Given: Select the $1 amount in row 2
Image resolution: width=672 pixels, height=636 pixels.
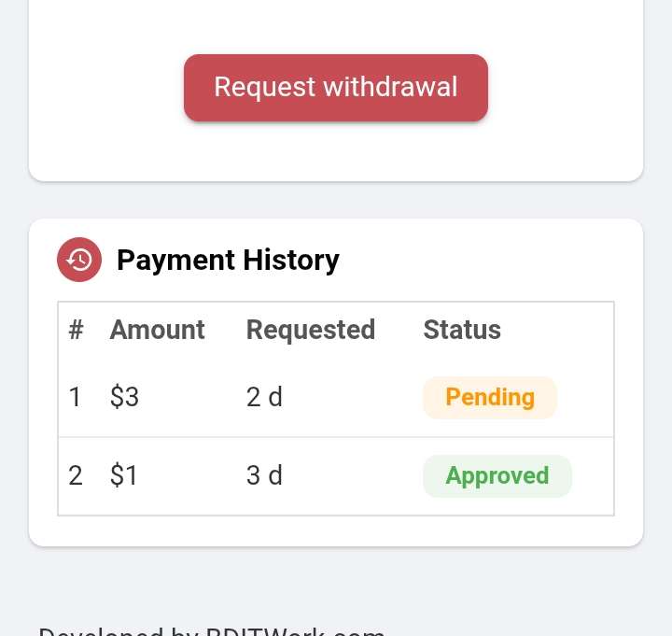Looking at the screenshot, I should (x=123, y=475).
